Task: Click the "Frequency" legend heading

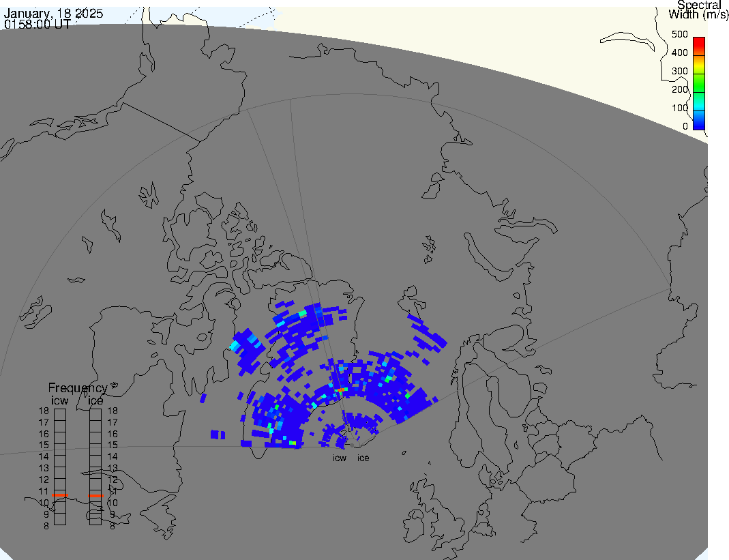Action: pos(78,388)
